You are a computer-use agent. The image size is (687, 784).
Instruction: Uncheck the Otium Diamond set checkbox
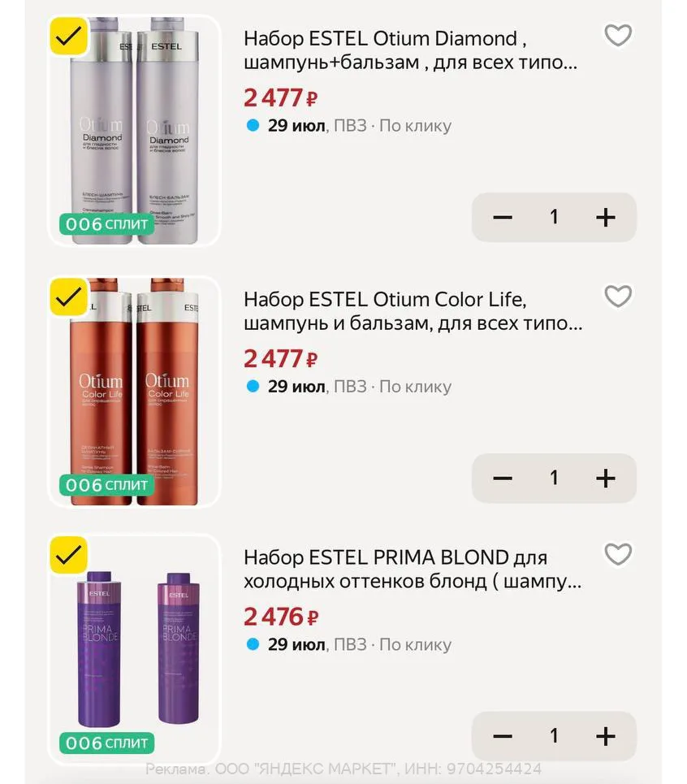(x=69, y=36)
